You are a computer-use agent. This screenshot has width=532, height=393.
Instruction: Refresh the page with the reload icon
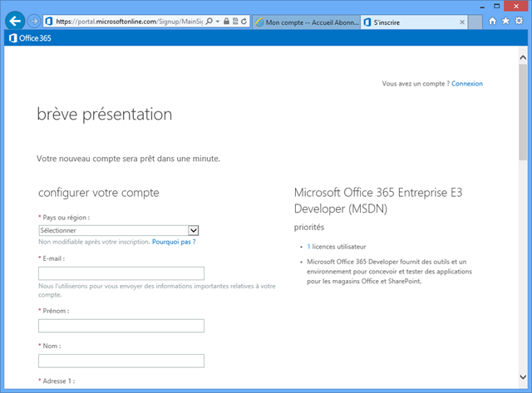pyautogui.click(x=244, y=21)
